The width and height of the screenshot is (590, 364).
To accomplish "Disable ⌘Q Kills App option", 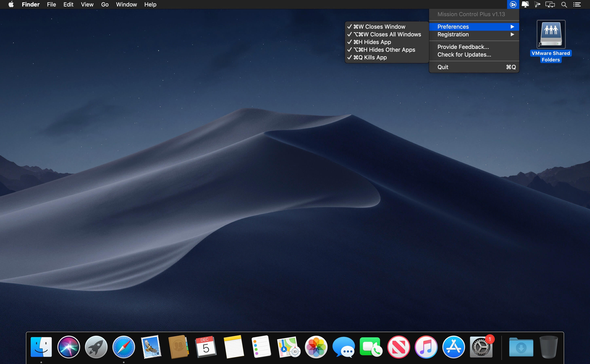I will pyautogui.click(x=370, y=58).
